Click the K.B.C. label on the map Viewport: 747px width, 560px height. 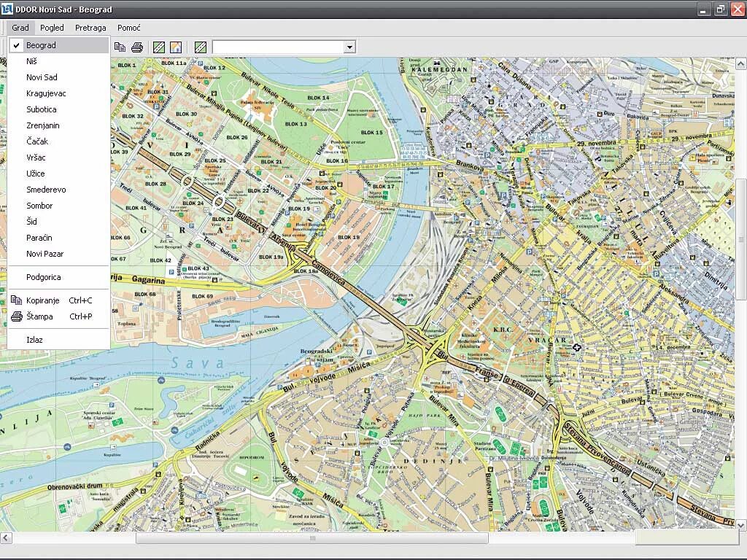pos(503,330)
